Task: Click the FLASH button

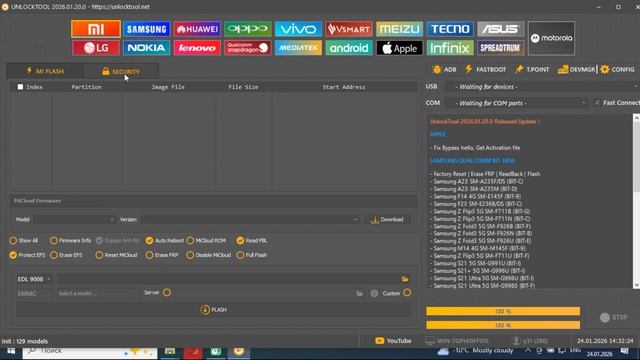Action: pos(213,310)
